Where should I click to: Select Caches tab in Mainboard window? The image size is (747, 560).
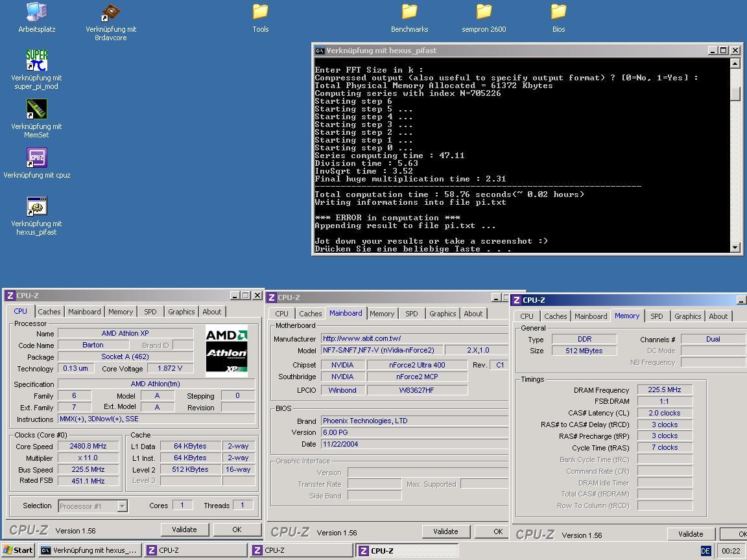tap(311, 314)
